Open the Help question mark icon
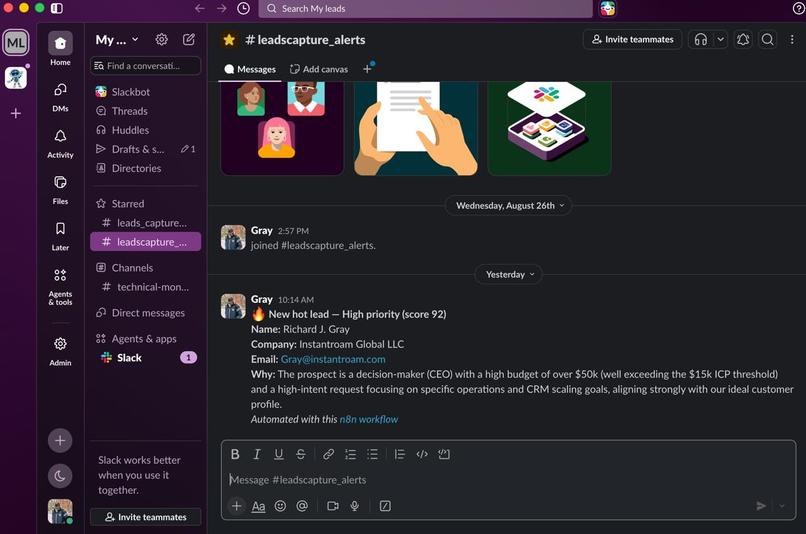 point(798,9)
